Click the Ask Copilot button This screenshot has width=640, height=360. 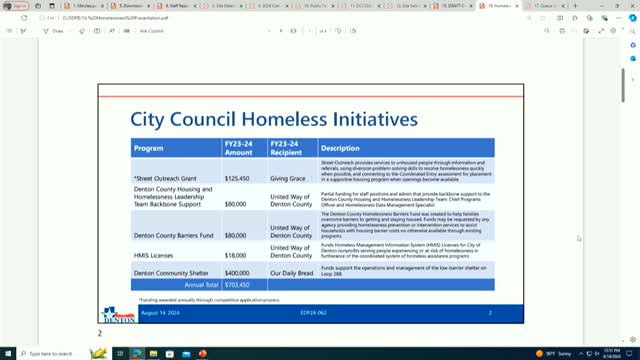tap(151, 31)
